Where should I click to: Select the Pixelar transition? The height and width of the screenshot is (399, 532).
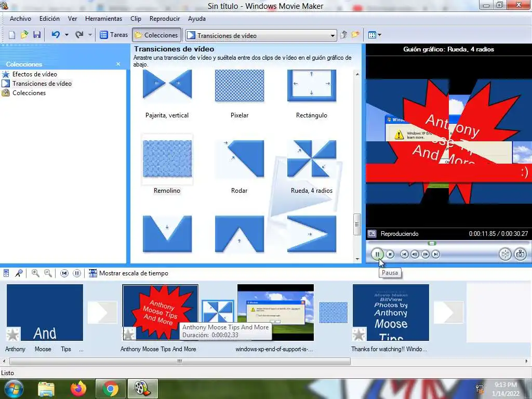pyautogui.click(x=240, y=94)
